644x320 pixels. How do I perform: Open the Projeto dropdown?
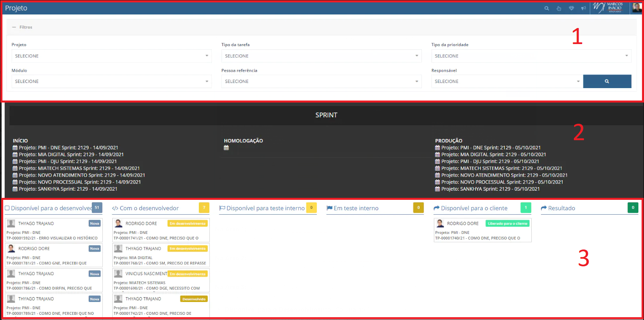[111, 56]
